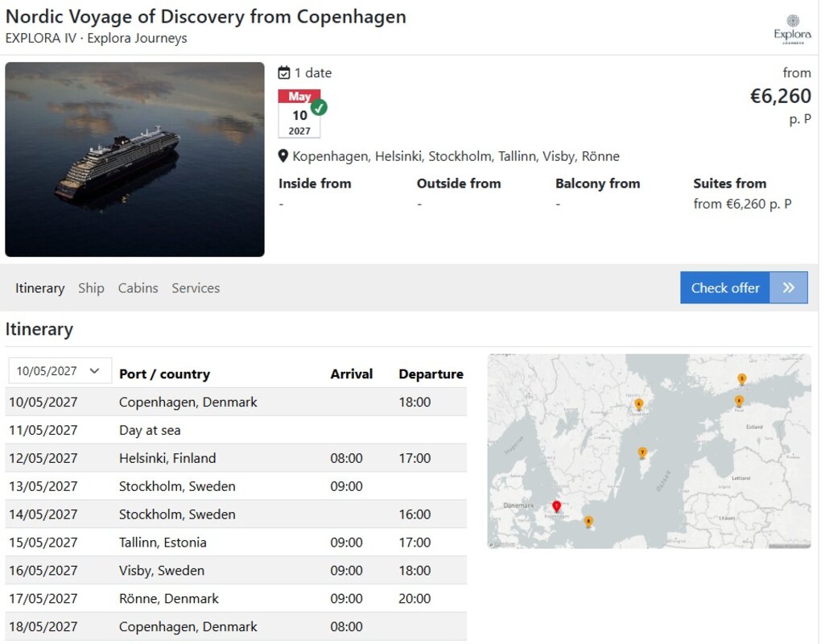
Task: Click the 16:00 departure from Stockholm
Action: click(x=415, y=514)
